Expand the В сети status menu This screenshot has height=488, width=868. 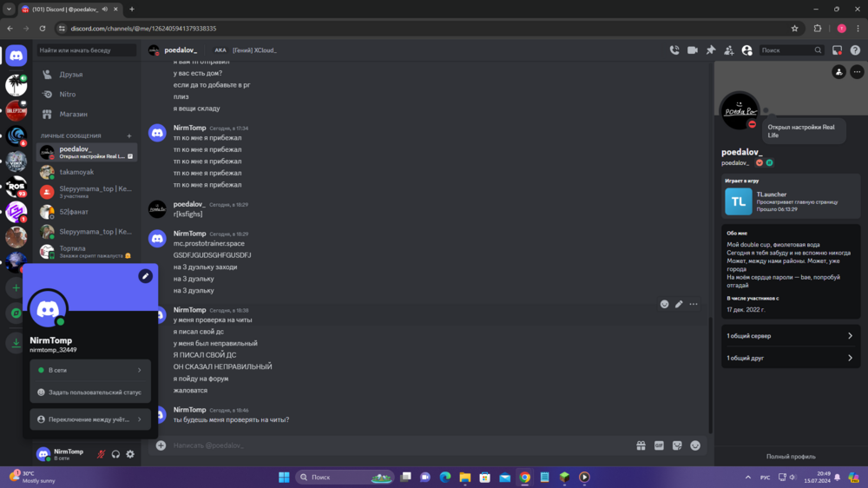(90, 370)
